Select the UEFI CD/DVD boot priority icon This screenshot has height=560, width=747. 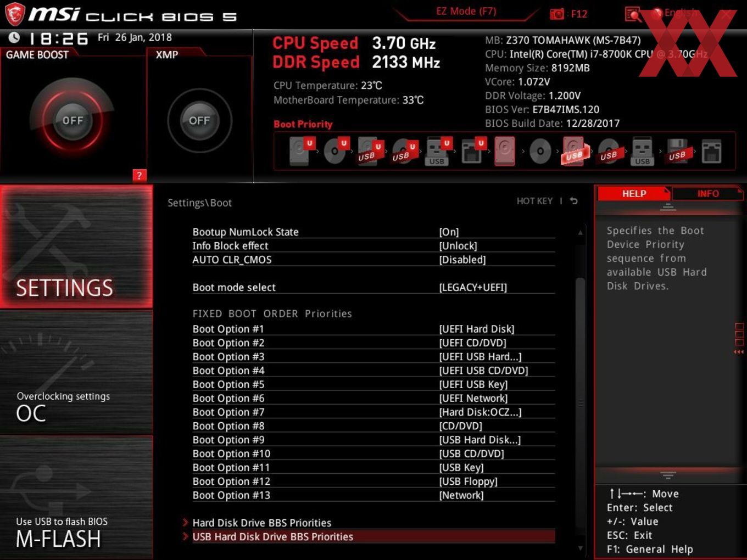[336, 150]
